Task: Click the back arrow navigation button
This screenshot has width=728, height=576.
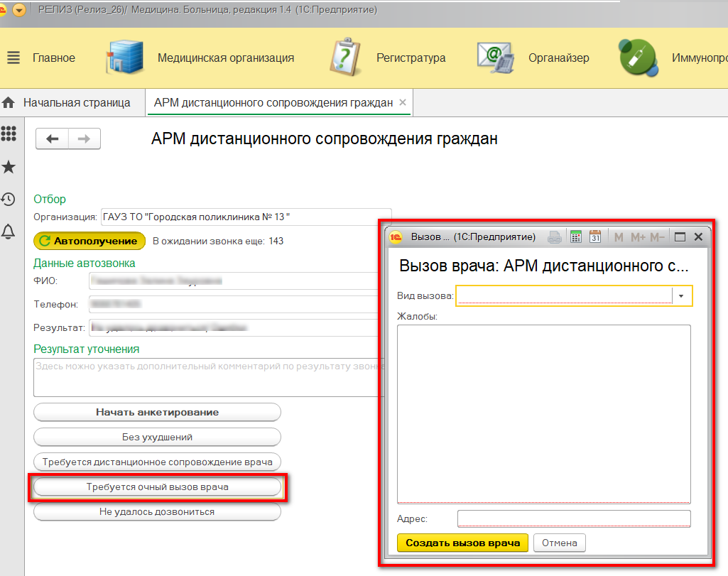Action: click(52, 139)
